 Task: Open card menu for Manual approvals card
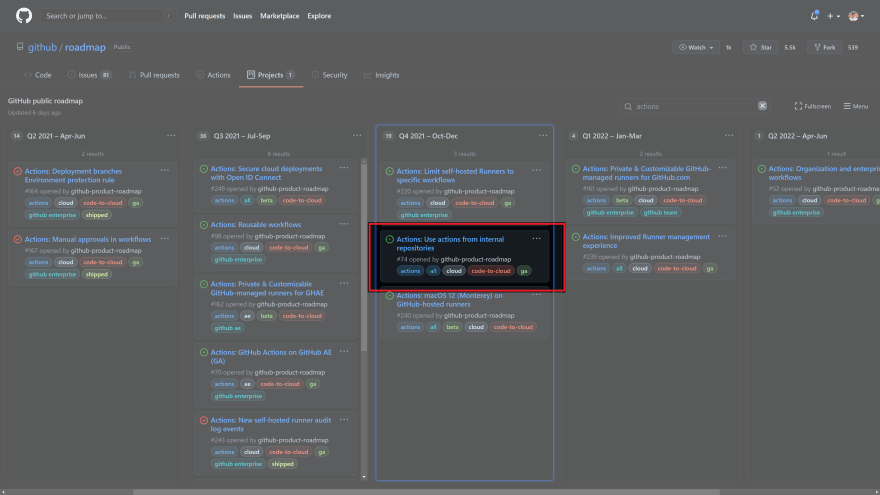[164, 238]
